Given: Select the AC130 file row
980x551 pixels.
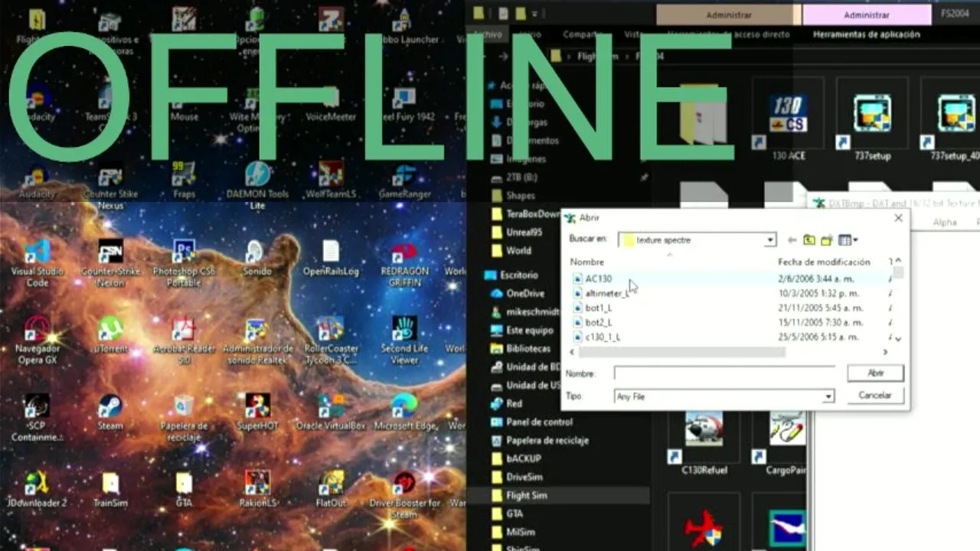Looking at the screenshot, I should point(730,279).
